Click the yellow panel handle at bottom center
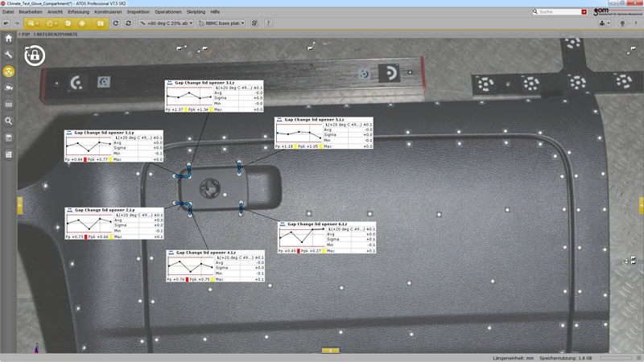644x362 pixels. click(329, 351)
